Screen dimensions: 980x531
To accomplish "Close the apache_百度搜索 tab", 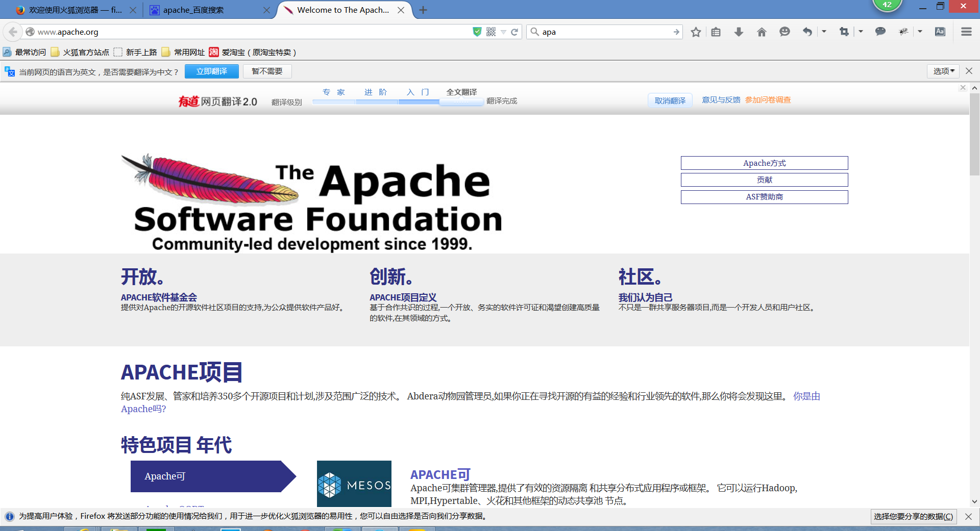I will click(x=266, y=10).
